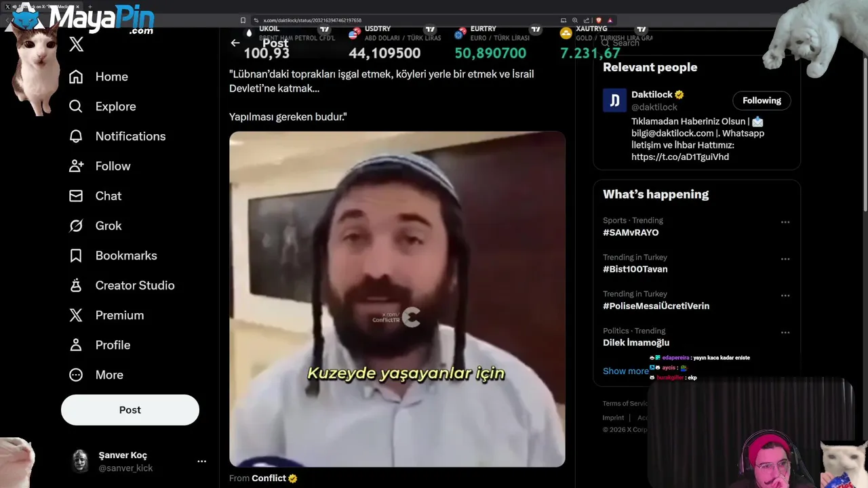Click the Explore magnifier icon

76,106
